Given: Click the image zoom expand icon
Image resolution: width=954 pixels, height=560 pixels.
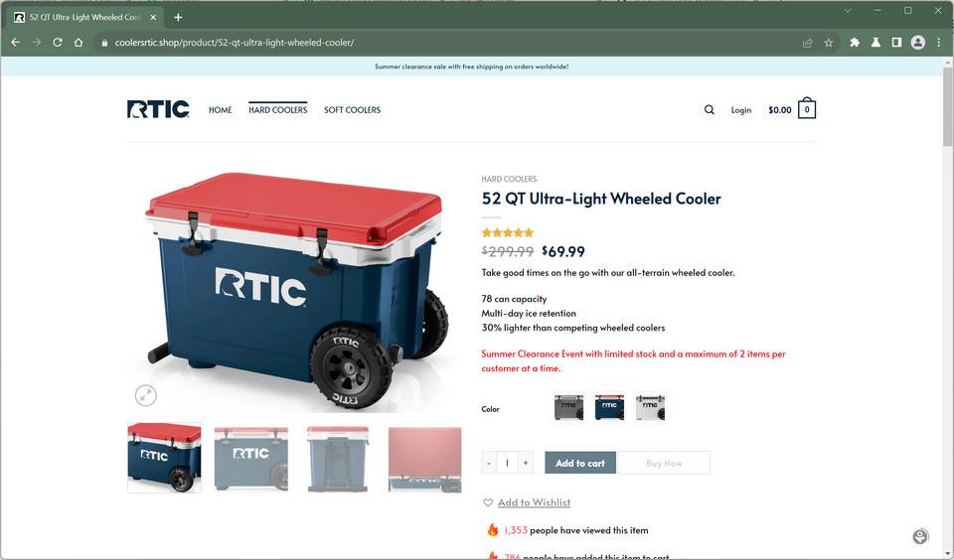Looking at the screenshot, I should click(x=145, y=395).
